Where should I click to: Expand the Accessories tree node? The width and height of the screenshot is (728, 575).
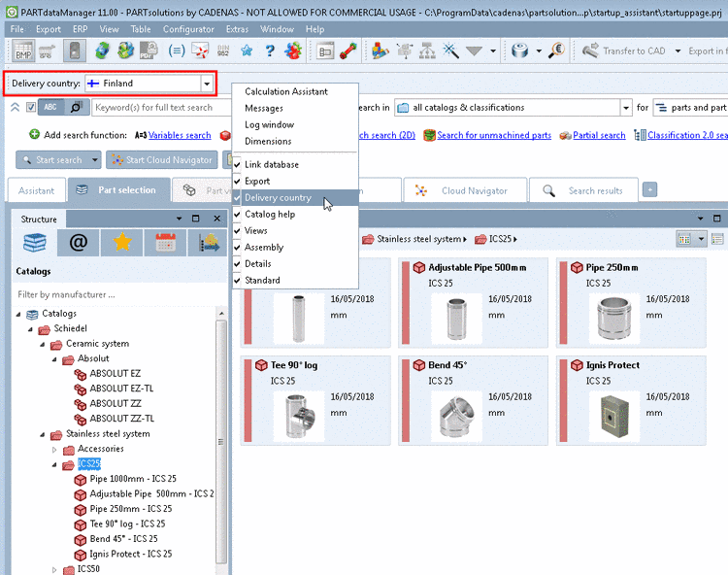point(55,450)
